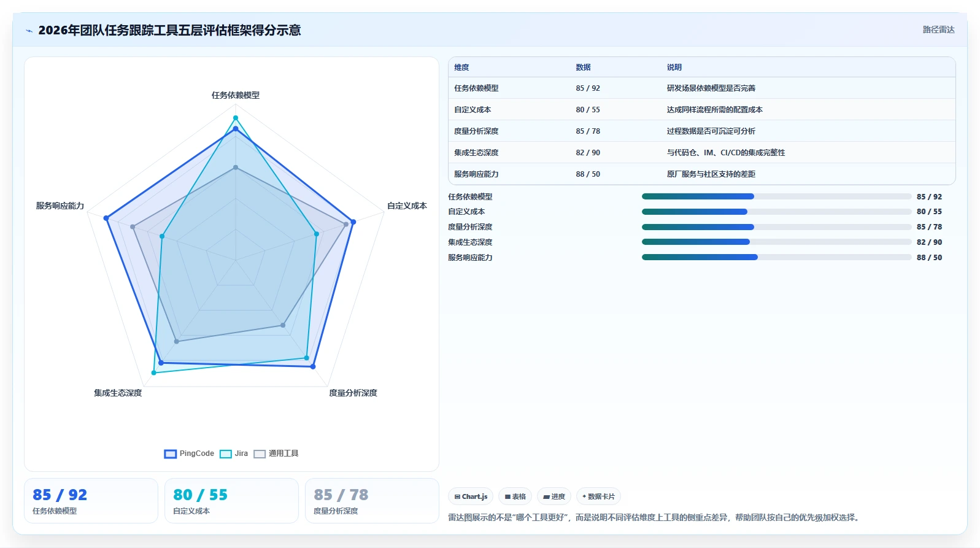Click description 过程数据是否可沉淀可分析
This screenshot has height=548, width=980.
pos(711,131)
